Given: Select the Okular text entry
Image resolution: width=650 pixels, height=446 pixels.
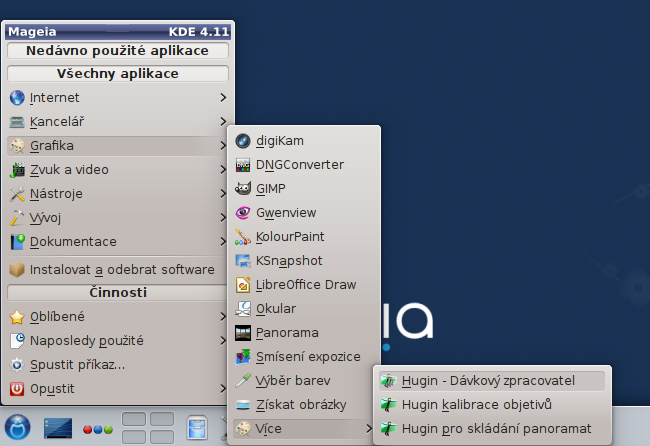Looking at the screenshot, I should click(276, 309).
